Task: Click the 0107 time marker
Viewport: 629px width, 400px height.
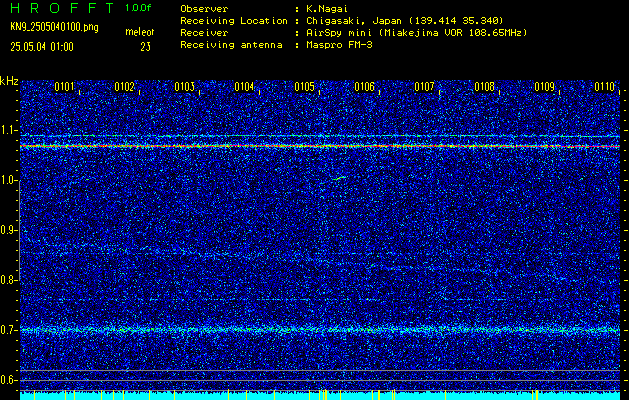Action: 424,87
